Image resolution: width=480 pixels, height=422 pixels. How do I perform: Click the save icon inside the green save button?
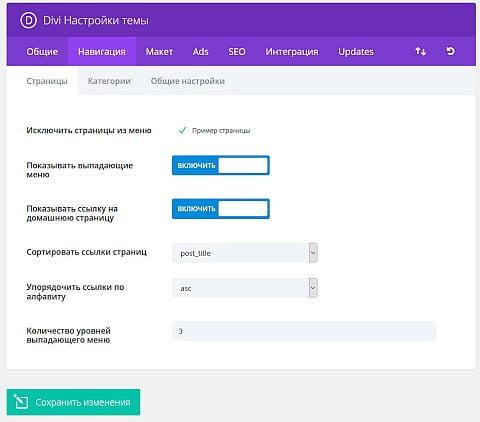pos(21,402)
